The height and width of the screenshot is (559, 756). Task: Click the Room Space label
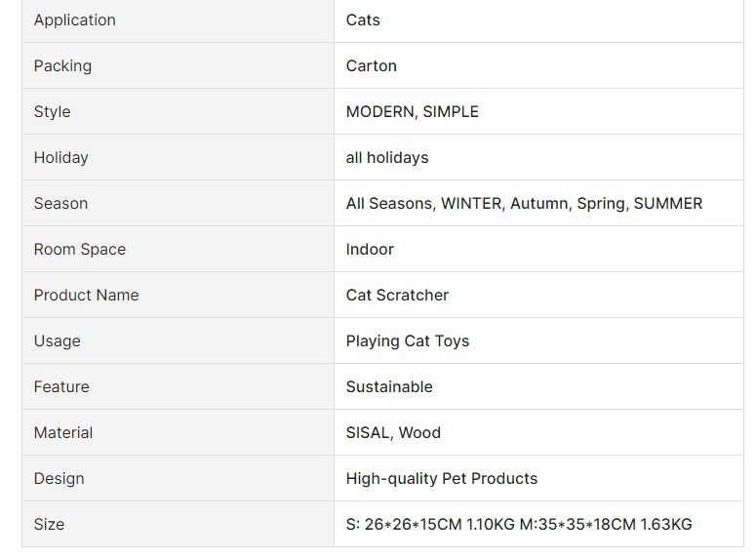pyautogui.click(x=79, y=250)
